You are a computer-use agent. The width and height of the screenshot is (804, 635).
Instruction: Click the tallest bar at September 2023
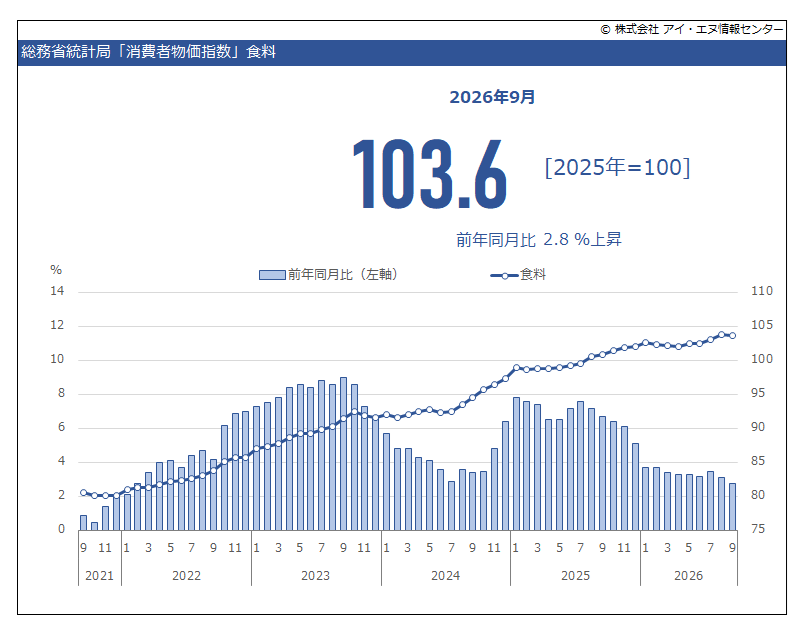[x=344, y=454]
